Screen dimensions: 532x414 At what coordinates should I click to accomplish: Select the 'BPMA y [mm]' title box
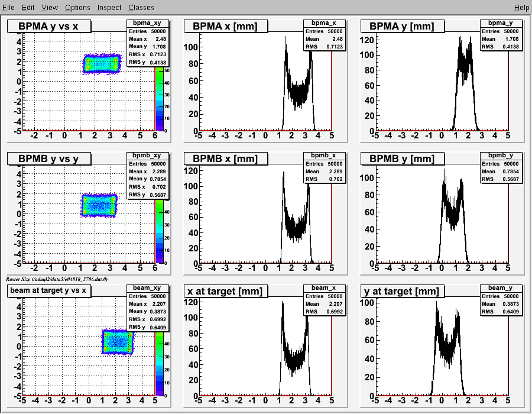click(x=403, y=26)
